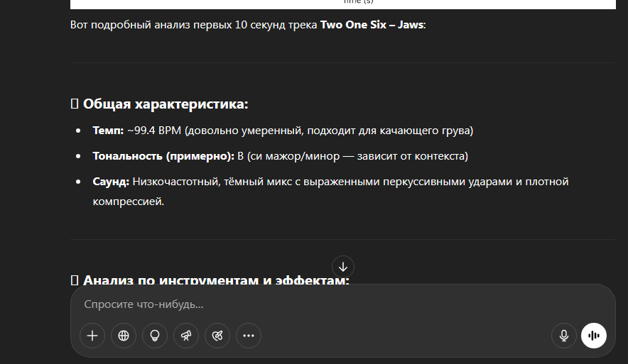The image size is (628, 364).
Task: Click the bold label 'Темп:'
Action: (x=108, y=131)
